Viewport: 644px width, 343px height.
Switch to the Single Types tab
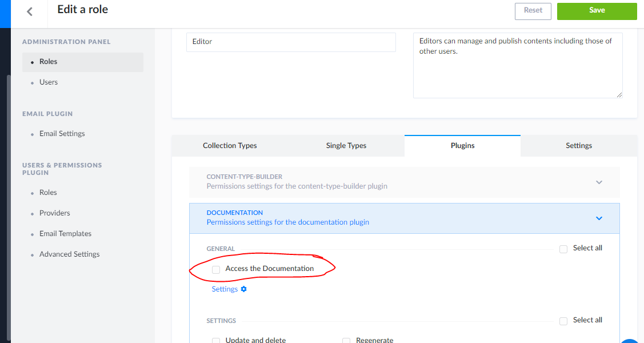[x=346, y=146]
